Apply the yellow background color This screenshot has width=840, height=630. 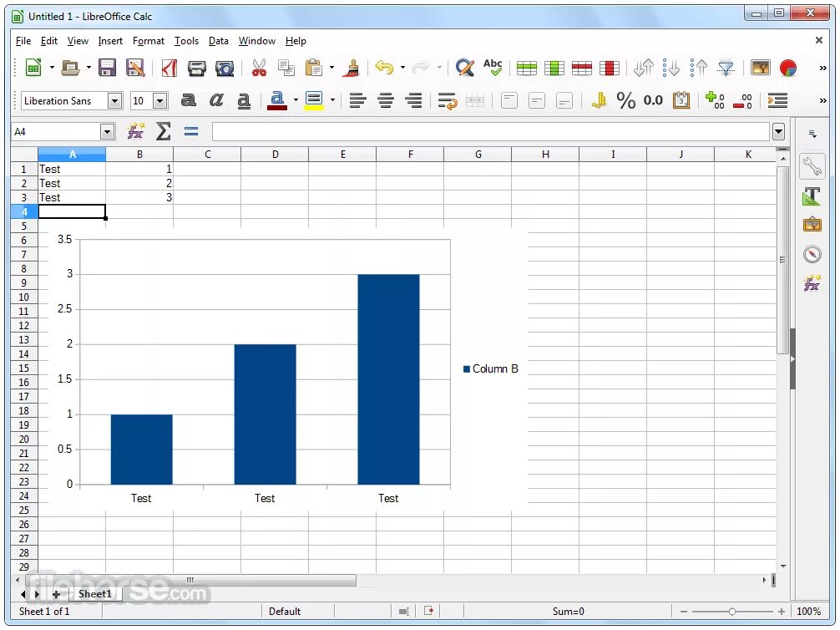pos(313,100)
